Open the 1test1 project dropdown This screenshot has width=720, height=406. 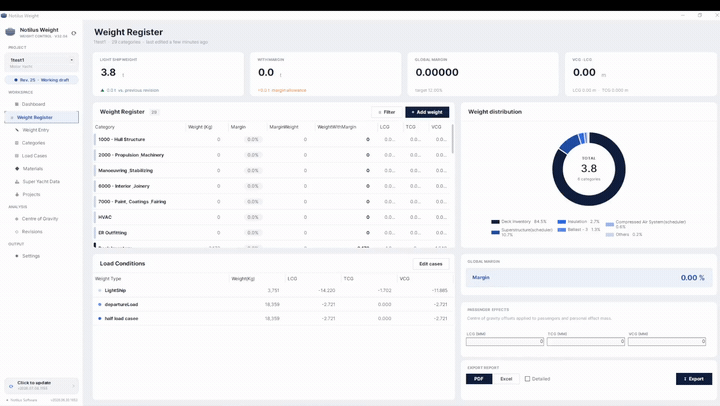[41, 62]
